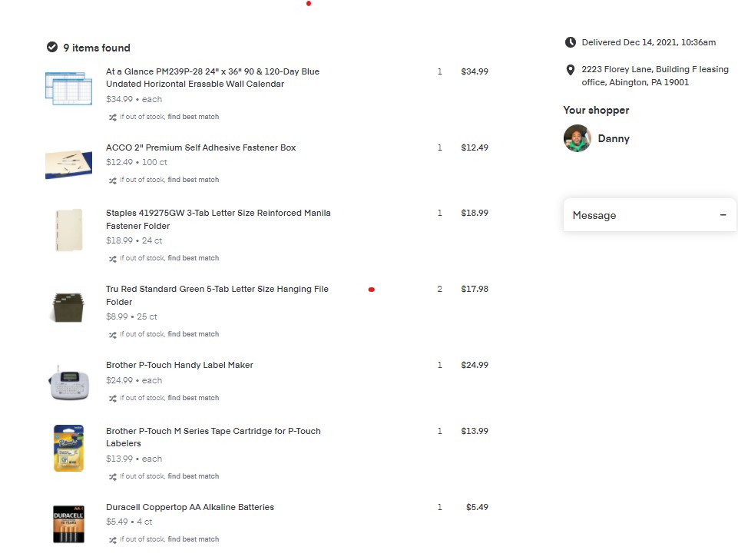Click the shuffle icon under Wall Calendar item
Viewport: 738px width, 560px height.
(112, 118)
